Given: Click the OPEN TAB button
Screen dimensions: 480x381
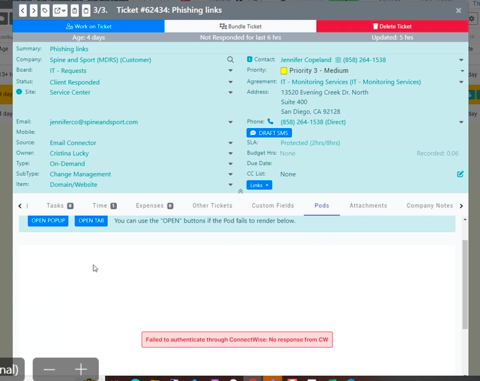Looking at the screenshot, I should click(x=91, y=221).
